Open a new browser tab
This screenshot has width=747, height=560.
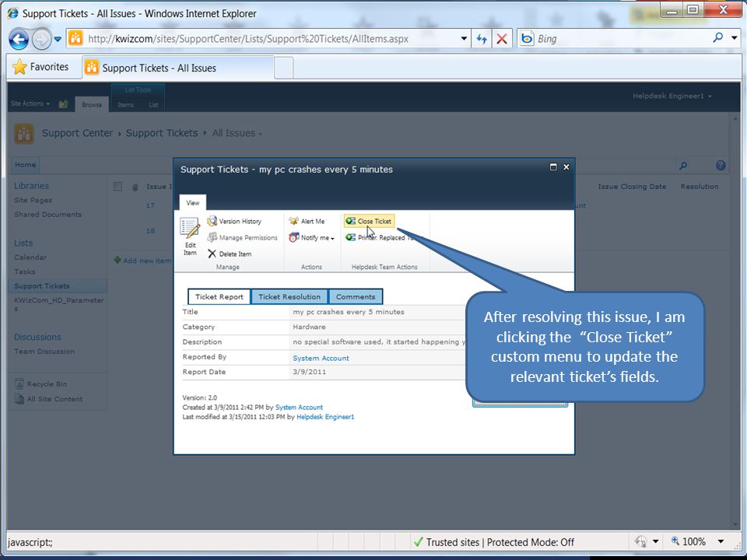[x=284, y=68]
